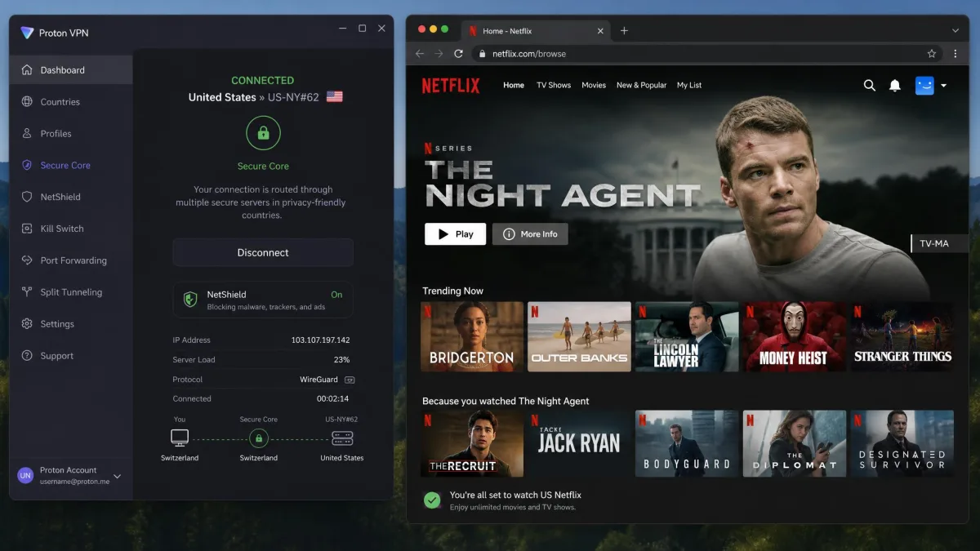Click the Disconnect button
Image resolution: width=980 pixels, height=551 pixels.
[263, 253]
